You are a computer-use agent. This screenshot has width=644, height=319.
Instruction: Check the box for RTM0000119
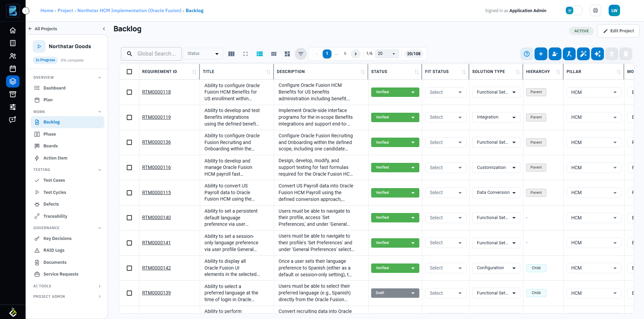pos(129,117)
